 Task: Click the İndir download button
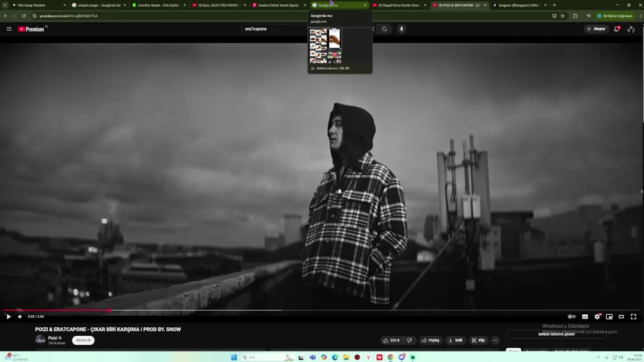click(x=455, y=340)
